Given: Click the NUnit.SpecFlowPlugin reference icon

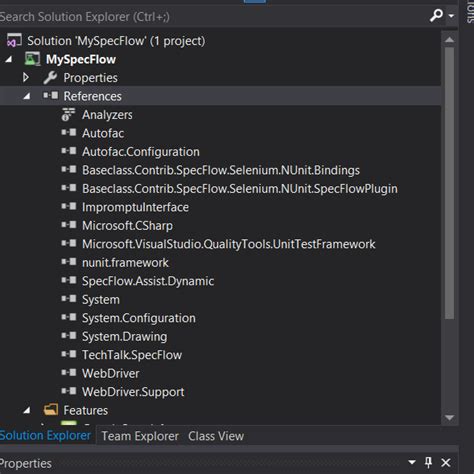Looking at the screenshot, I should click(x=69, y=188).
